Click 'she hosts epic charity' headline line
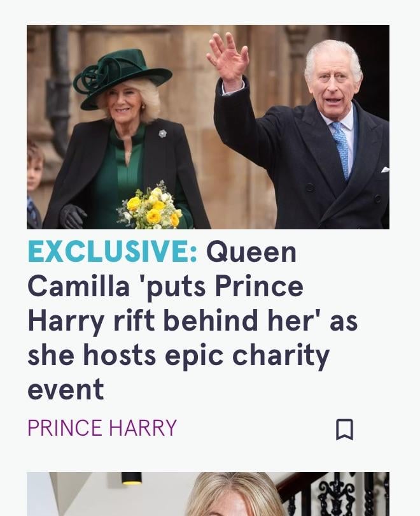The width and height of the screenshot is (420, 516). coord(178,355)
